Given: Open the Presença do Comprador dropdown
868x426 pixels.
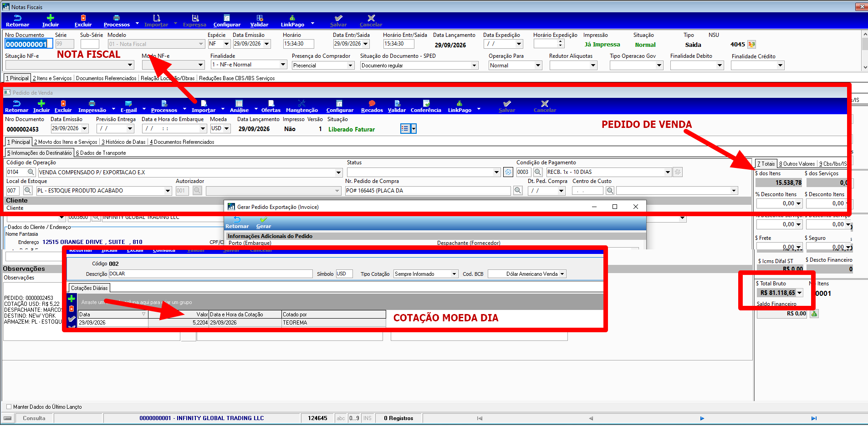Looking at the screenshot, I should point(351,66).
